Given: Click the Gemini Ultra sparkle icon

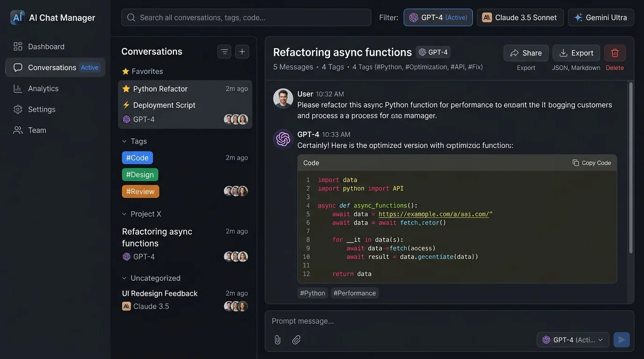Looking at the screenshot, I should coord(578,17).
